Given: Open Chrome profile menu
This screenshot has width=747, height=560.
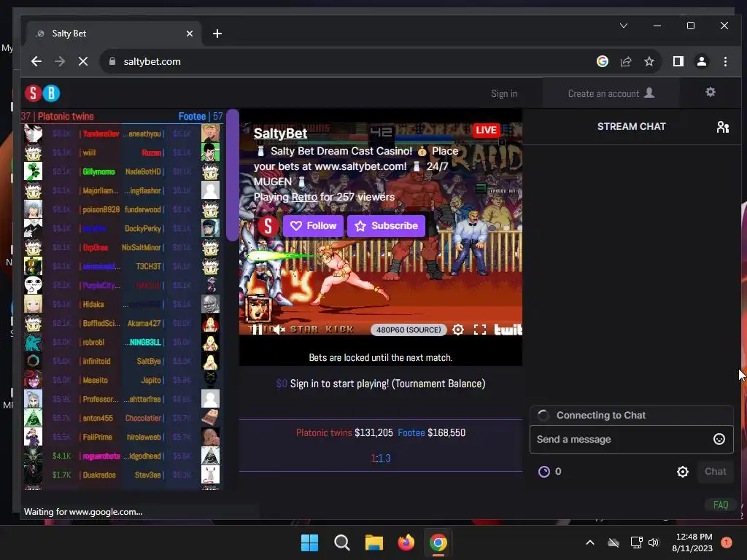Looking at the screenshot, I should (702, 61).
